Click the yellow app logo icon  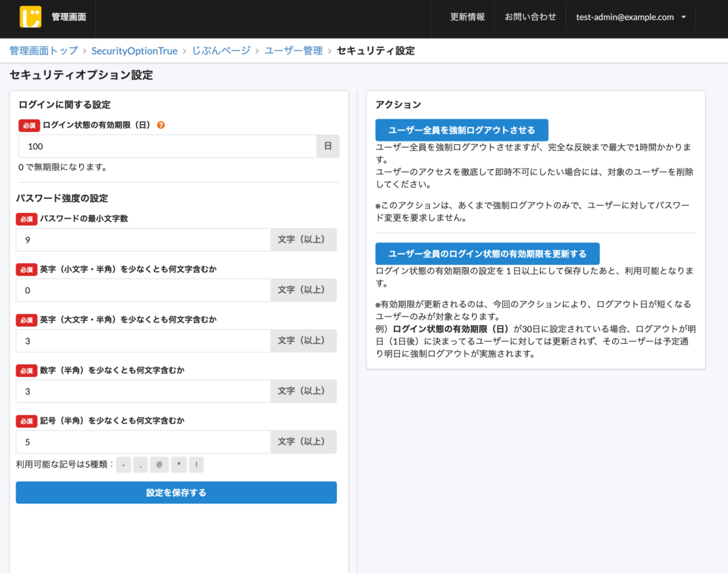[30, 17]
